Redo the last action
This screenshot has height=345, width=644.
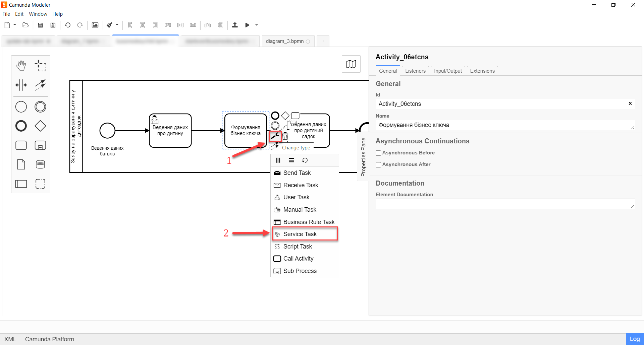80,25
